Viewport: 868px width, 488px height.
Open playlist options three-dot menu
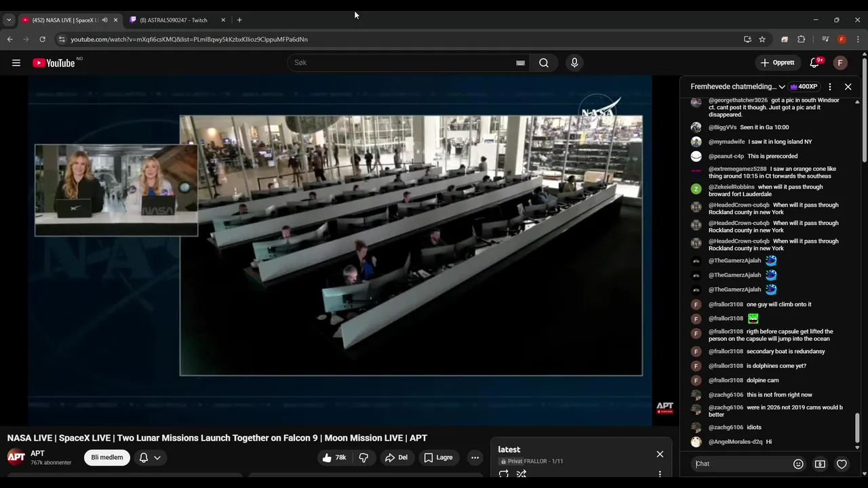tap(660, 474)
